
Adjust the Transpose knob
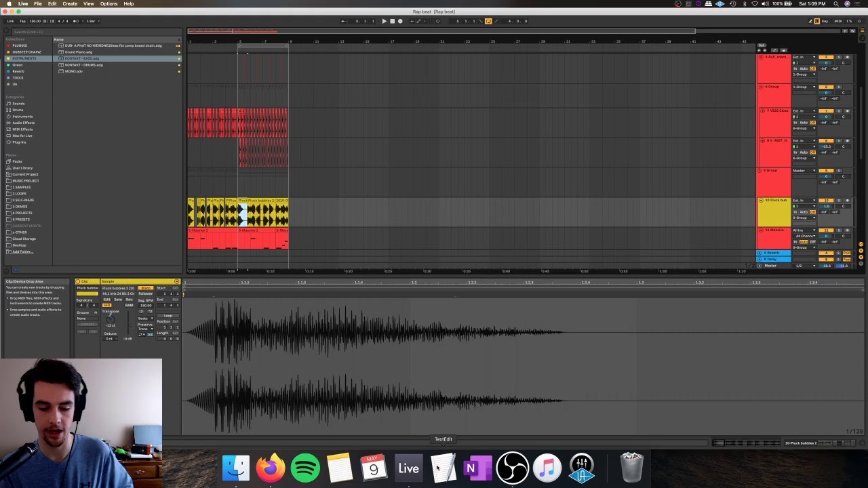click(x=111, y=319)
